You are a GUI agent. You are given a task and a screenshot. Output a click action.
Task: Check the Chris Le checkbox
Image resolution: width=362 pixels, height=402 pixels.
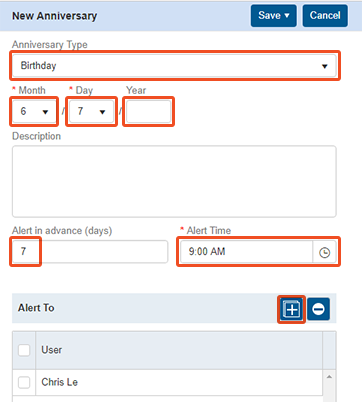(x=24, y=382)
